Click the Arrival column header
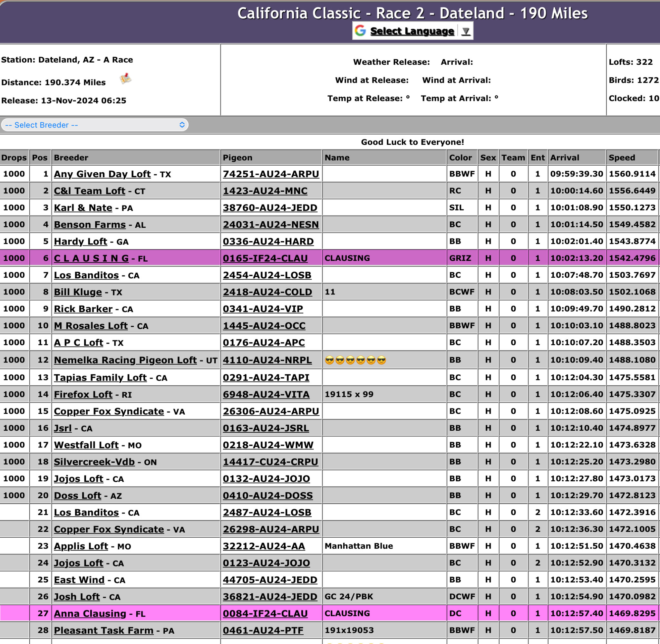This screenshot has height=644, width=660. (577, 158)
